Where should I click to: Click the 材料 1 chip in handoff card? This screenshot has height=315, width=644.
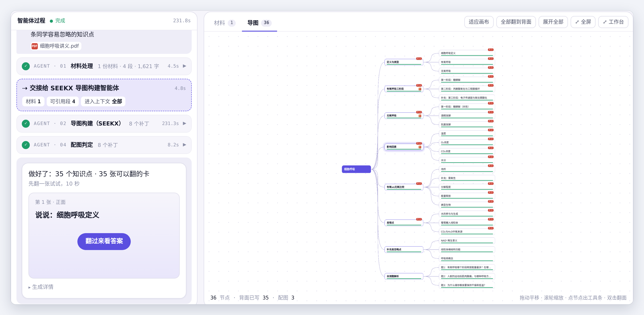pyautogui.click(x=33, y=101)
